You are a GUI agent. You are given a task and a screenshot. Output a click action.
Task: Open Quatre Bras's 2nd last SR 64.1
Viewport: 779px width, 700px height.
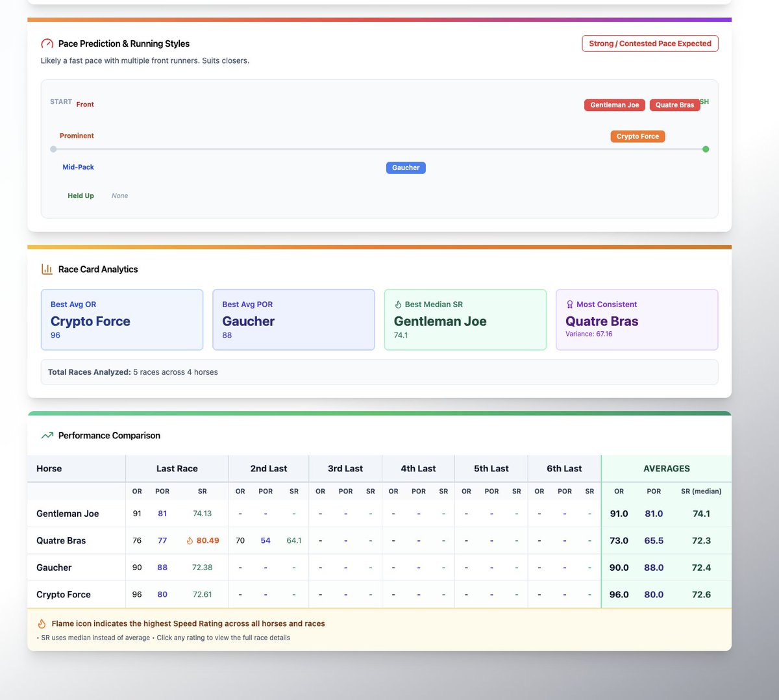294,540
